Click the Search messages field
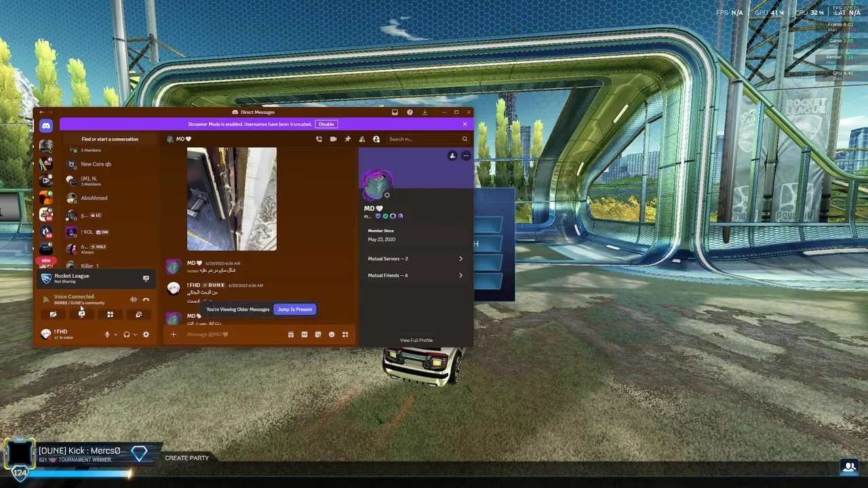The height and width of the screenshot is (488, 868). coord(427,139)
